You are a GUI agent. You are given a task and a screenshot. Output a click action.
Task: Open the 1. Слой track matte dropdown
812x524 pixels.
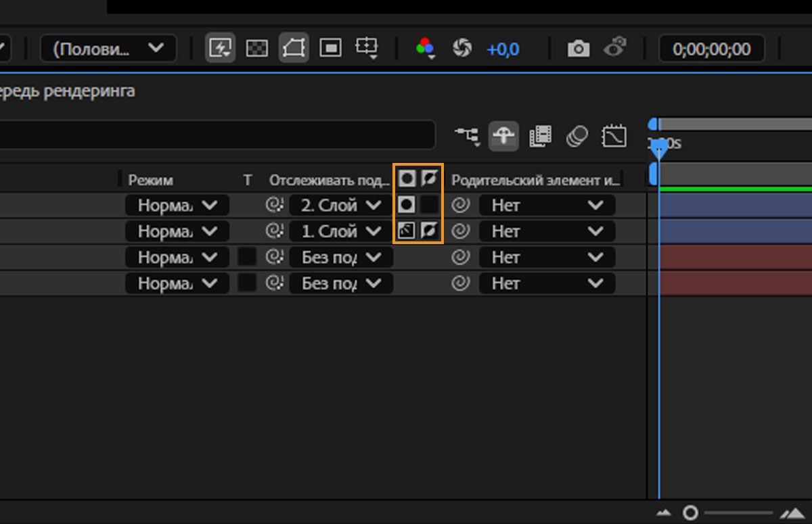pyautogui.click(x=341, y=231)
